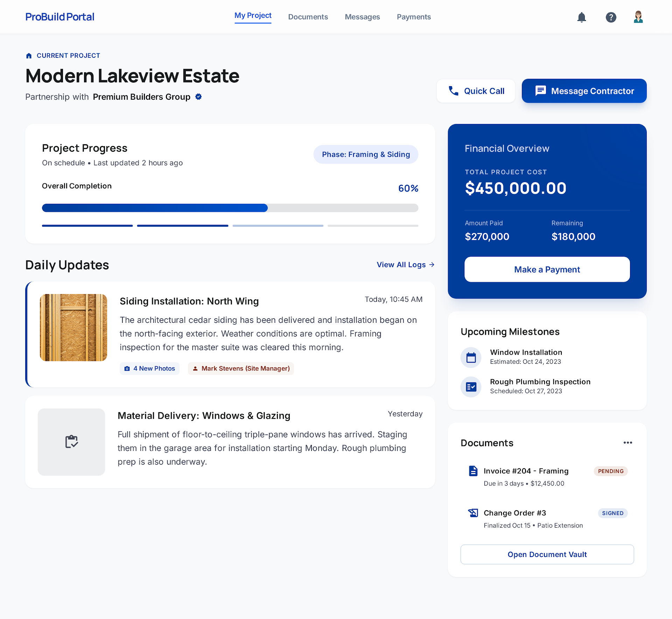This screenshot has height=619, width=672.
Task: Click the clipboard placeholder for Material Delivery
Action: coord(71,442)
